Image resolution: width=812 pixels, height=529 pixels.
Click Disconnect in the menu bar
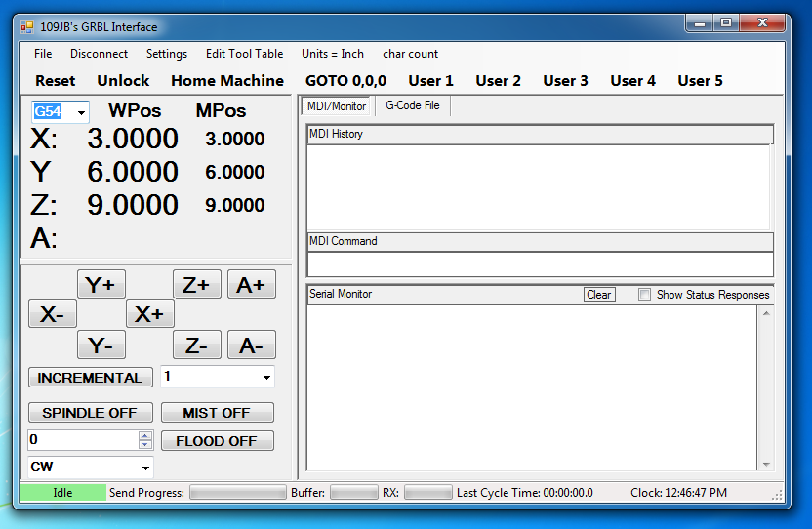99,54
